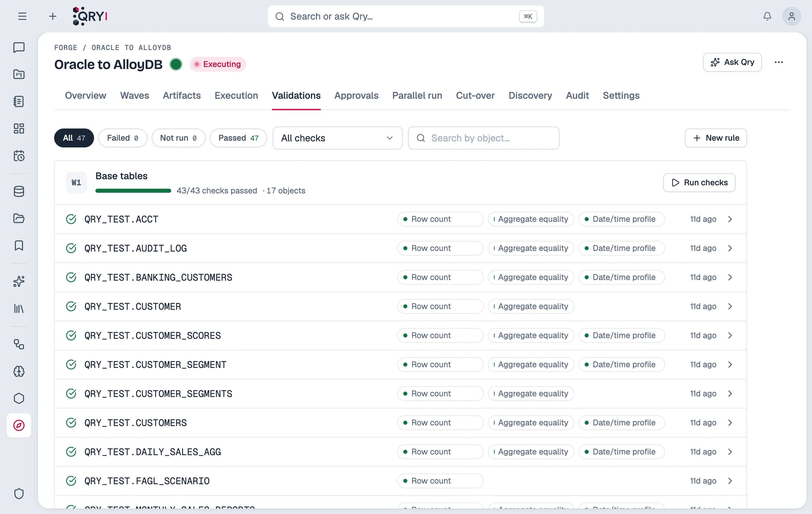Click the Run checks button
The width and height of the screenshot is (812, 514).
coord(699,183)
